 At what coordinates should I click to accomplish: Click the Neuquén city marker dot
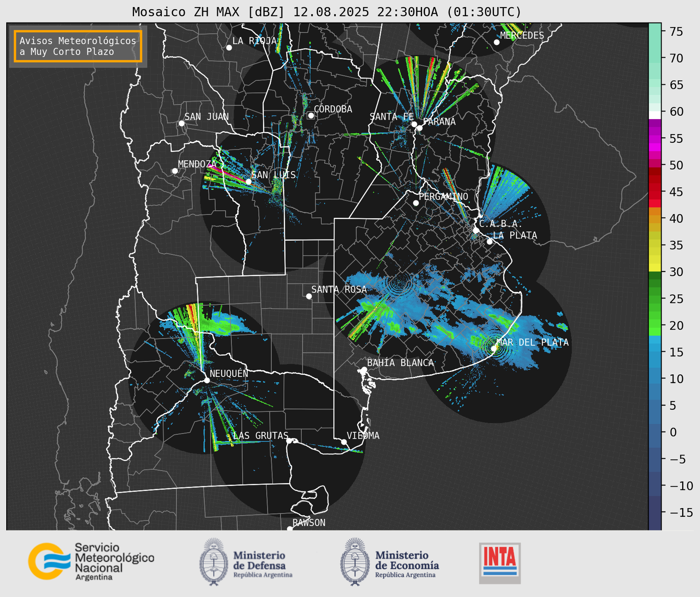[x=207, y=380]
